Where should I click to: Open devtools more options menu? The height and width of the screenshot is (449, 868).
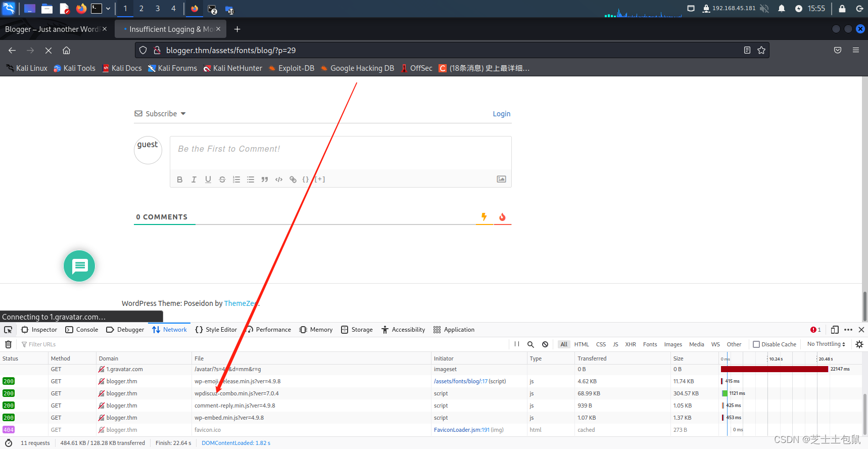pyautogui.click(x=848, y=330)
